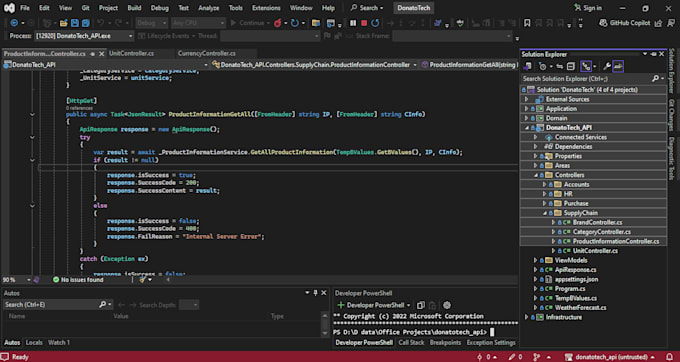Click the Save All icon
The width and height of the screenshot is (680, 362).
click(x=86, y=23)
